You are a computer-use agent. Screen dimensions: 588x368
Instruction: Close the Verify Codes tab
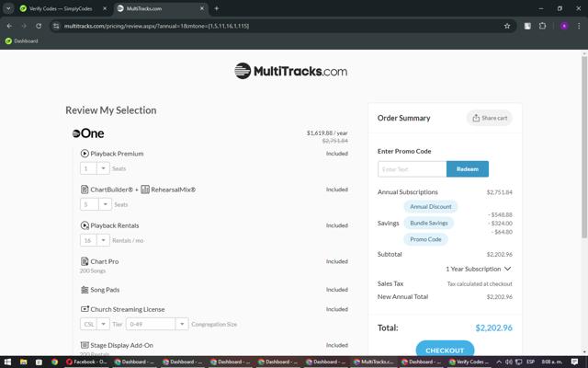coord(105,8)
